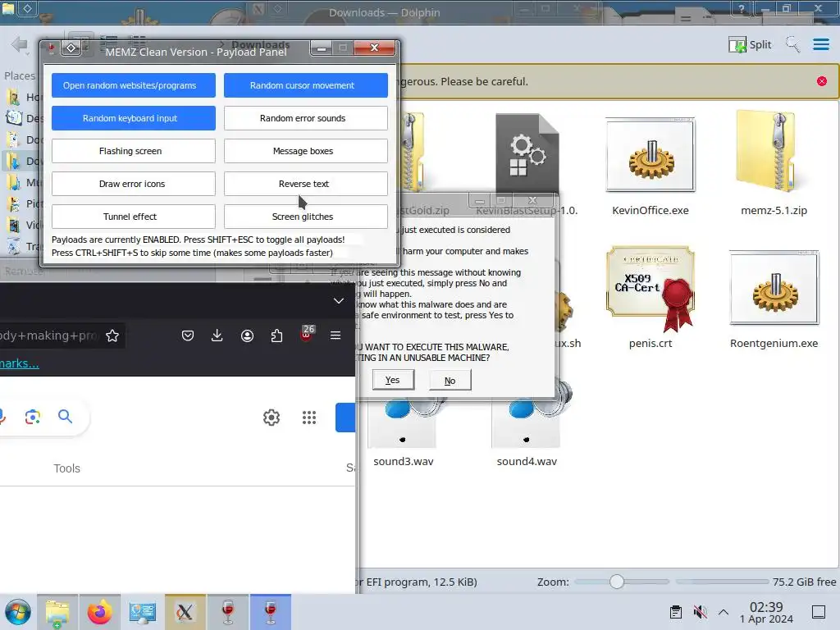The width and height of the screenshot is (840, 630).
Task: Enable Random error sounds payload
Action: [x=305, y=118]
